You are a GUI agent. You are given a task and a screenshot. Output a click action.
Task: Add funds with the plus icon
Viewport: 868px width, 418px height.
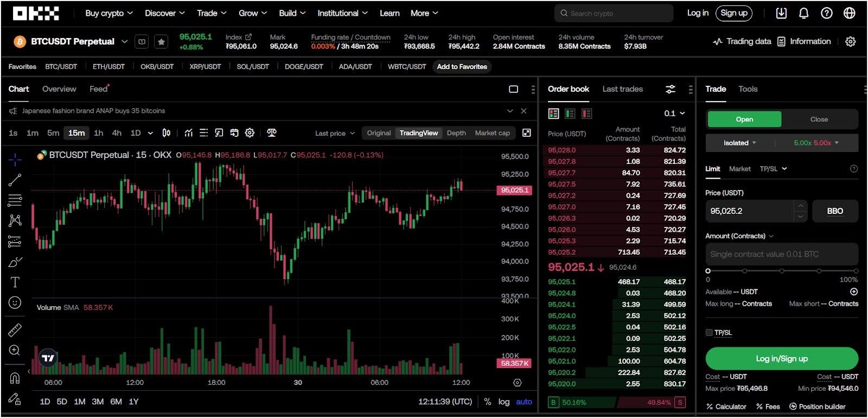(854, 292)
